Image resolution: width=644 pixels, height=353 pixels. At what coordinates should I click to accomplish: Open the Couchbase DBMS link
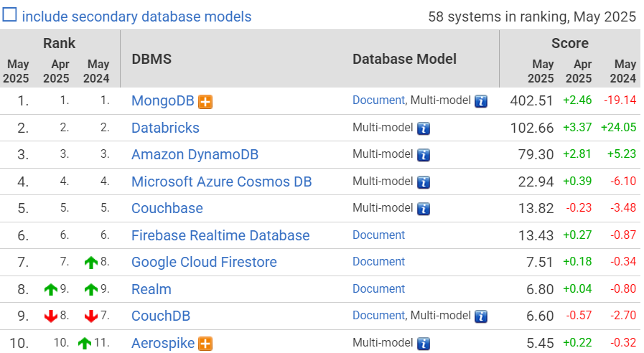[x=167, y=208]
